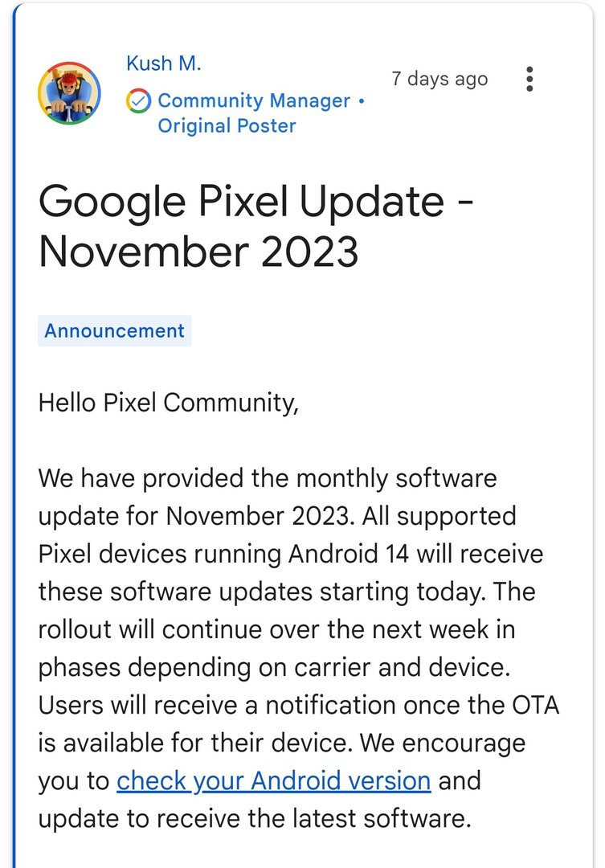Click the Google Pixel Update title line
The image size is (605, 868).
point(255,200)
